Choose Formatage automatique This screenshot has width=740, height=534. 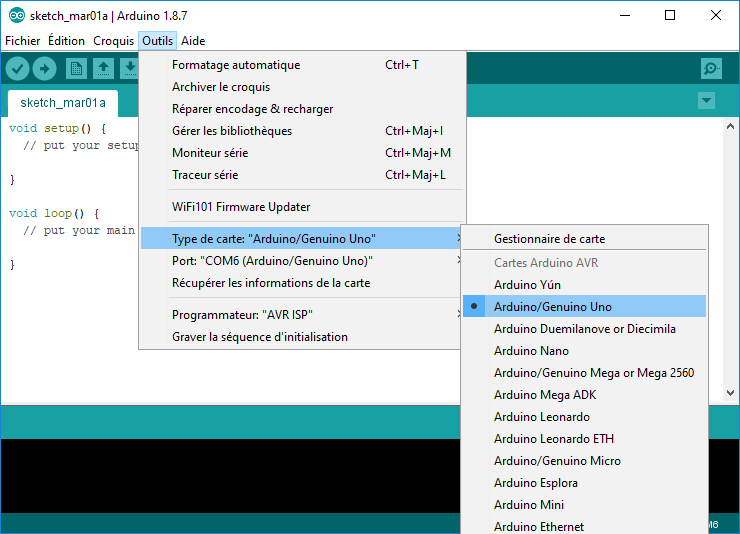pyautogui.click(x=303, y=65)
